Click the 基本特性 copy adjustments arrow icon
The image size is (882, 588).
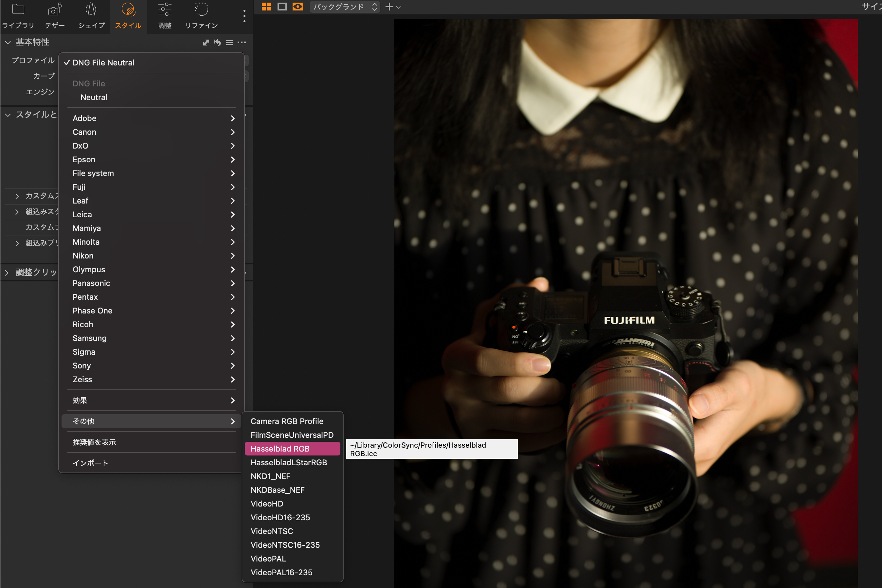pos(206,43)
